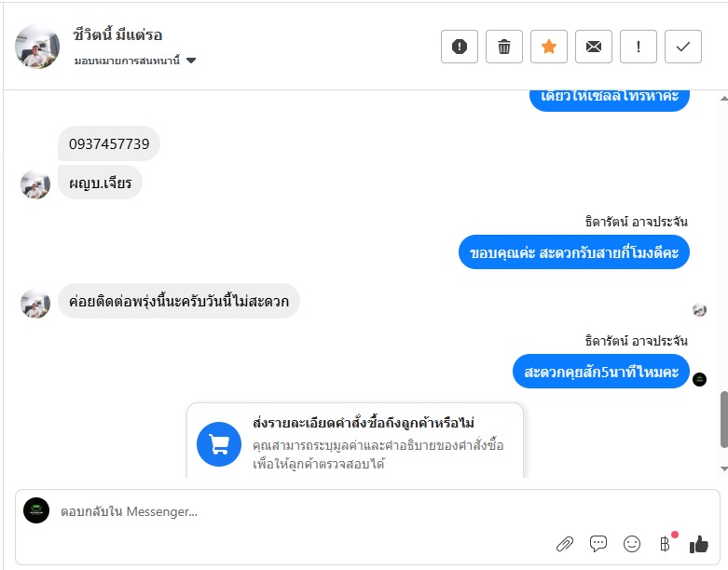Image resolution: width=728 pixels, height=570 pixels.
Task: Attach a file with the paperclip icon
Action: tap(565, 544)
